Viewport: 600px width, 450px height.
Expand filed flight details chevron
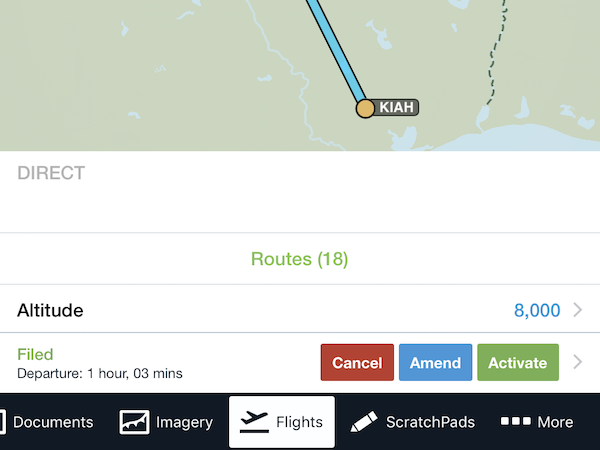[577, 363]
